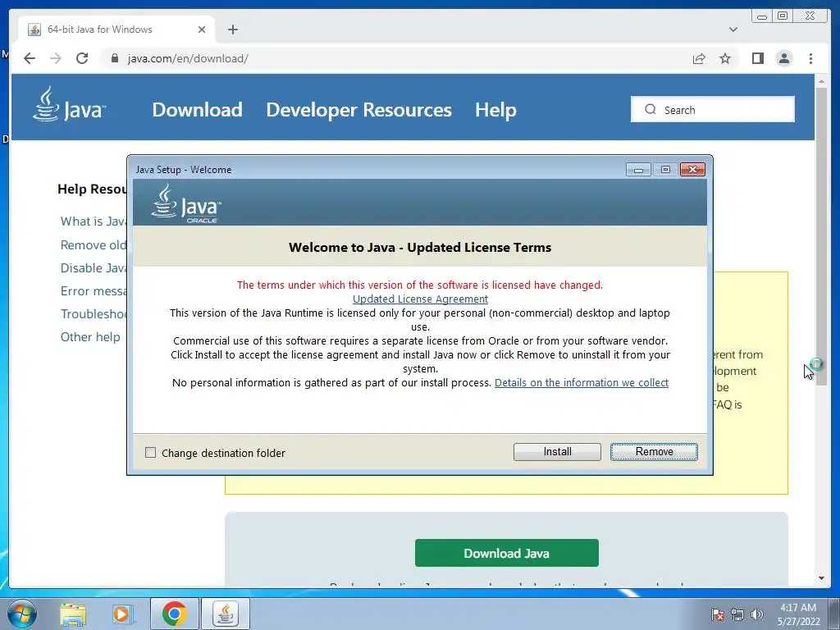Open the Chrome profile avatar
Screen dimensions: 840x630
click(x=783, y=58)
